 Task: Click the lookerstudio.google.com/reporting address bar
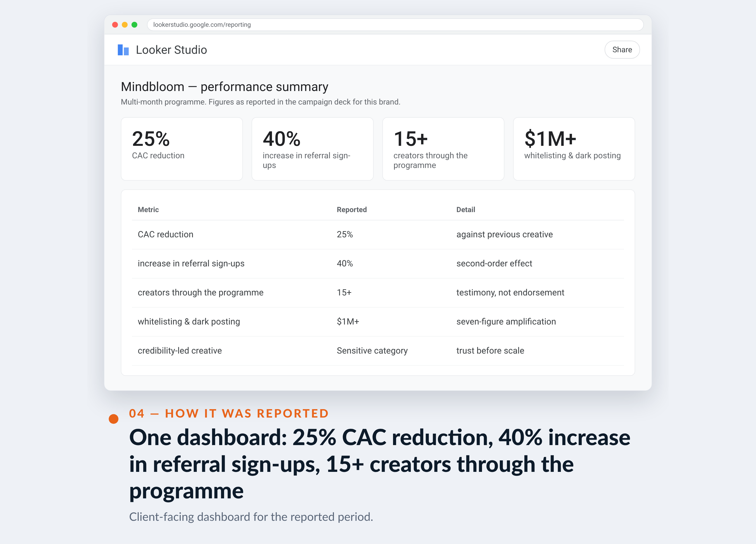pos(395,25)
